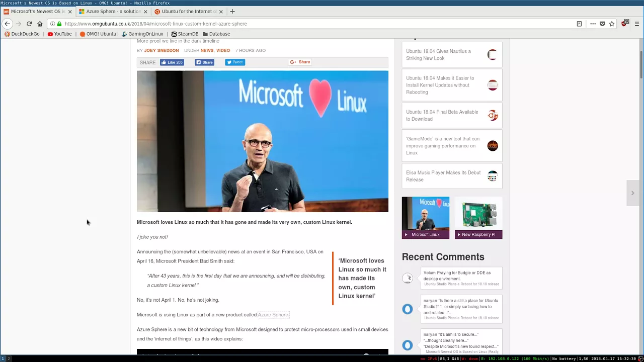The height and width of the screenshot is (362, 644).
Task: Open uBlock Origin extension popup
Action: [x=625, y=23]
